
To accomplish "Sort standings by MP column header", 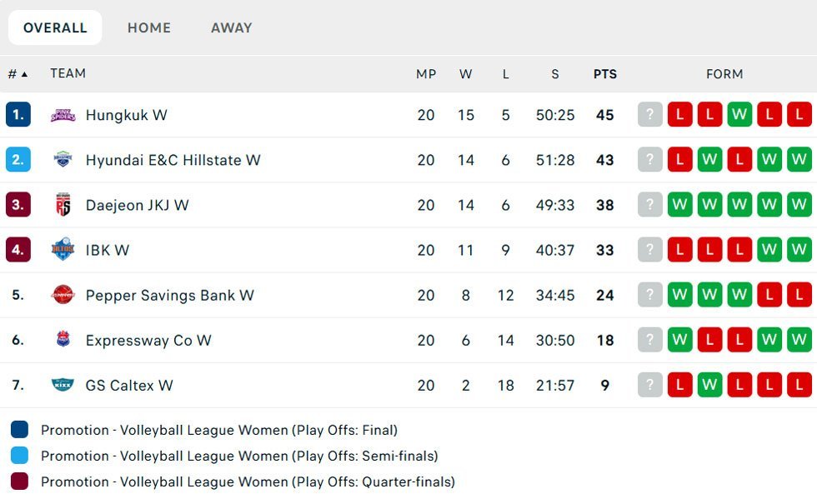I will tap(426, 74).
